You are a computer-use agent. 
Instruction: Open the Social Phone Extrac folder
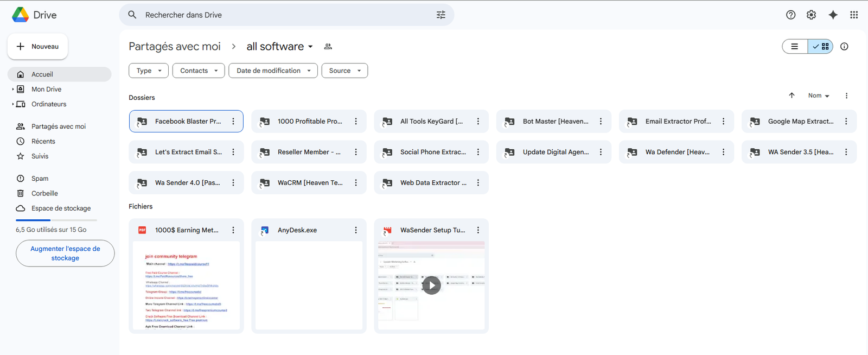[431, 152]
